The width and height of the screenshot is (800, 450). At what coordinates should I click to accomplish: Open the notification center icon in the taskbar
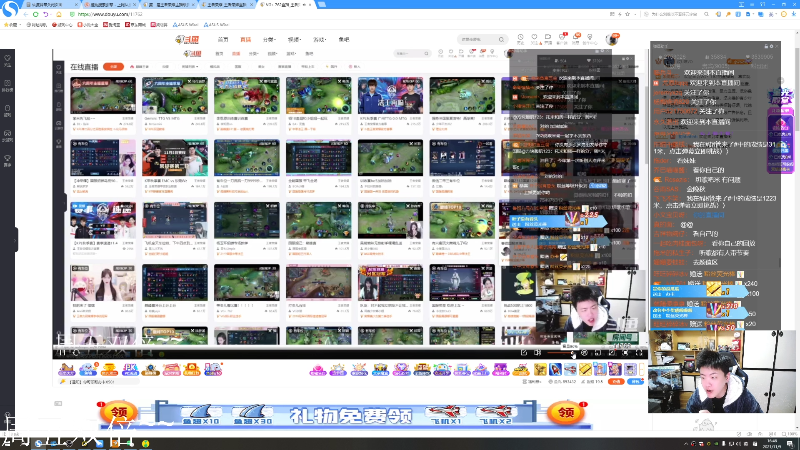(790, 443)
